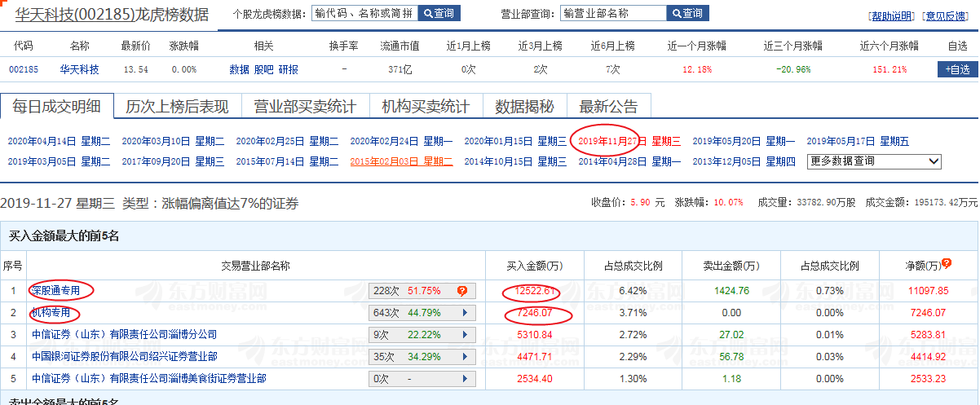Click the 371亿 流通市值 value
The height and width of the screenshot is (405, 980).
pos(400,69)
